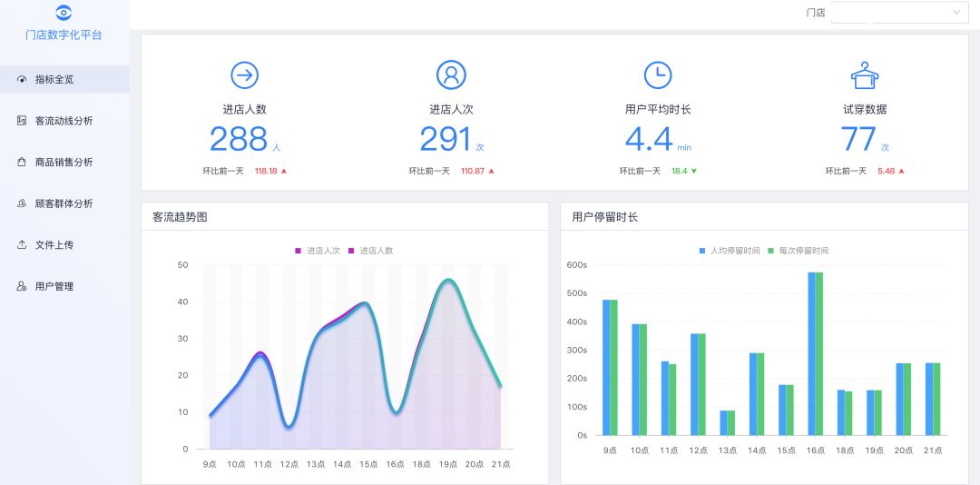Click the 门店数字化平台 title link
980x485 pixels.
tap(64, 35)
